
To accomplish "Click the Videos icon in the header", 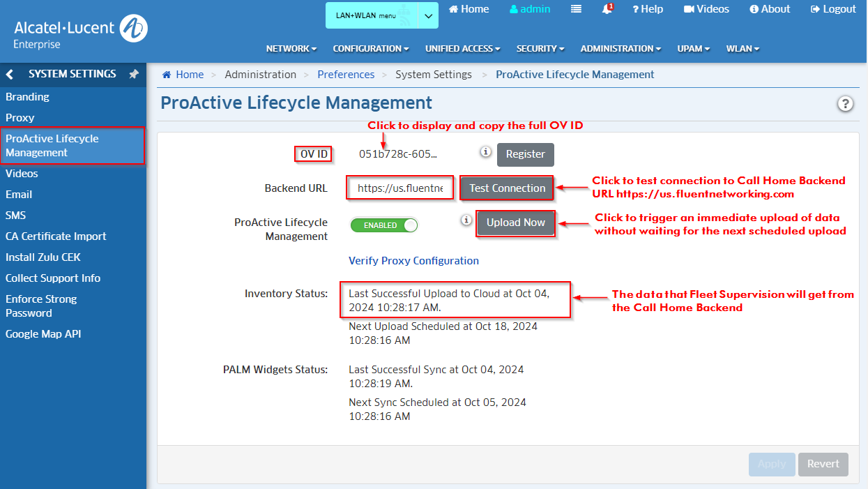I will [706, 9].
